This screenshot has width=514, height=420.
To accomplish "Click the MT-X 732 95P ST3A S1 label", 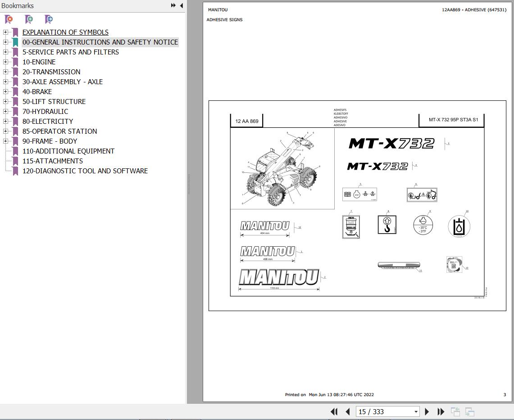I will pos(453,120).
